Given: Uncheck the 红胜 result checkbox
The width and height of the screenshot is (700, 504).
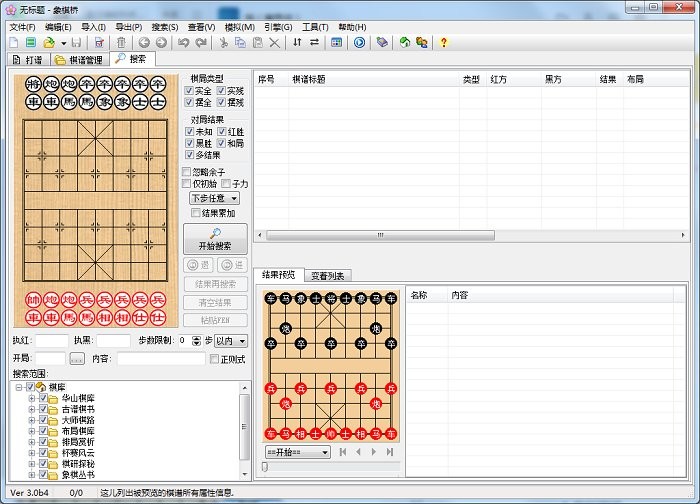Looking at the screenshot, I should coord(222,132).
